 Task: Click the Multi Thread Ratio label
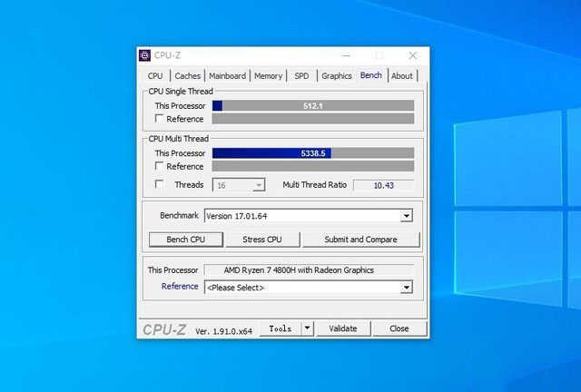(315, 184)
